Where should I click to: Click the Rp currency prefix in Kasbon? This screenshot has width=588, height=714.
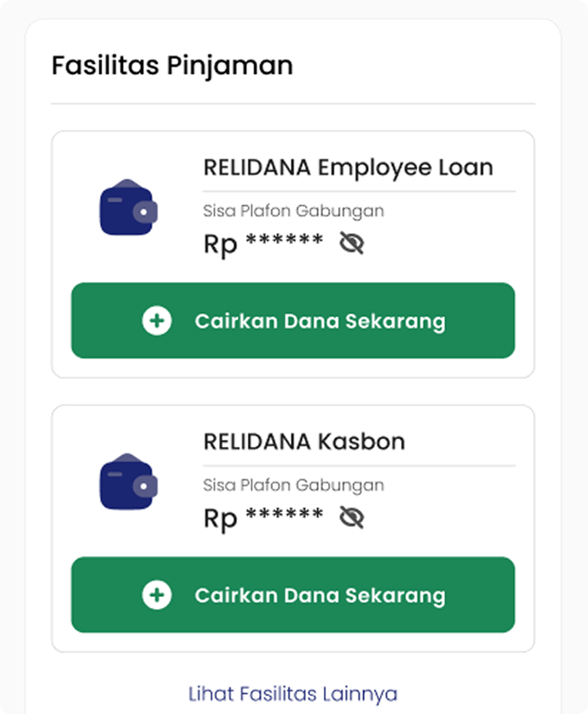(220, 518)
